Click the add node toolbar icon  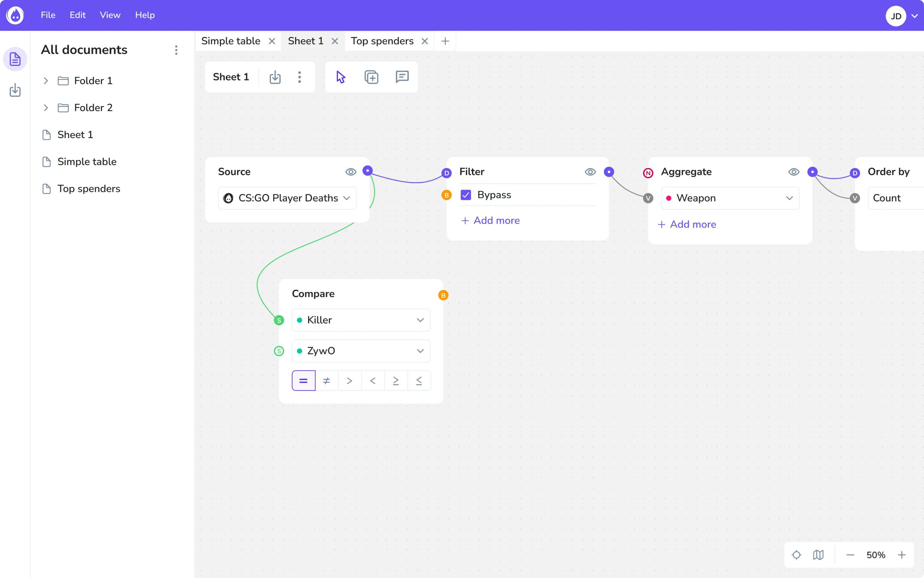click(x=371, y=77)
